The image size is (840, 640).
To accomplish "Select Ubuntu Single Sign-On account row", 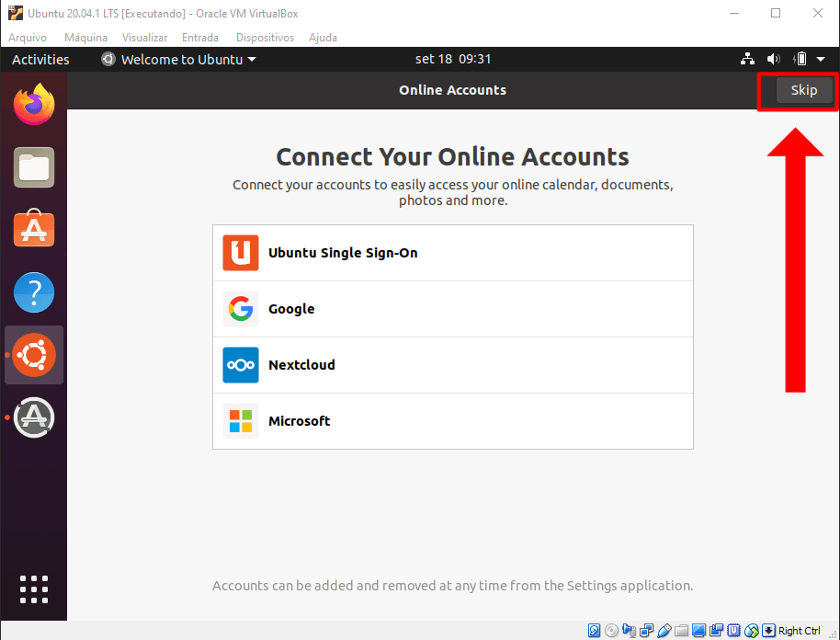I will tap(453, 253).
